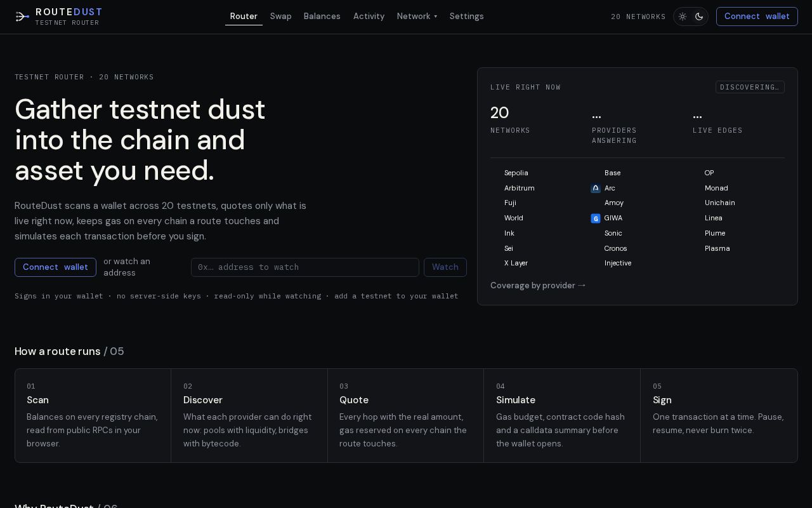Screen dimensions: 812x508
Task: Select the Injective network
Action: click(x=617, y=264)
